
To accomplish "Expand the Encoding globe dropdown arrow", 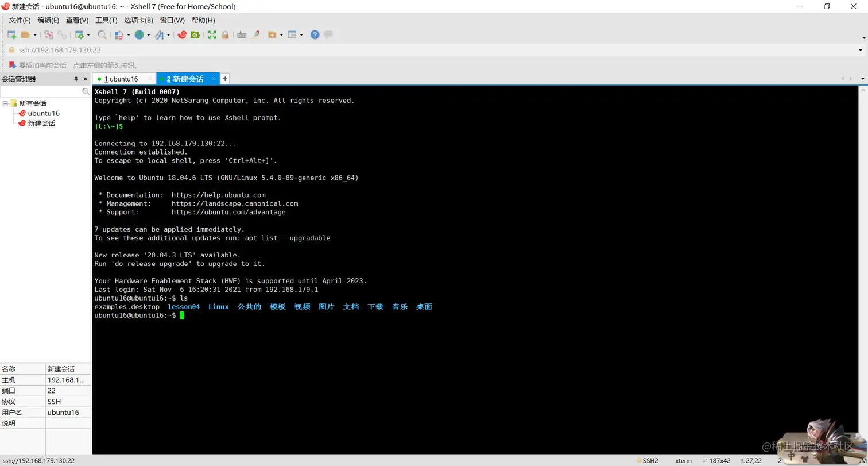I will pos(148,35).
